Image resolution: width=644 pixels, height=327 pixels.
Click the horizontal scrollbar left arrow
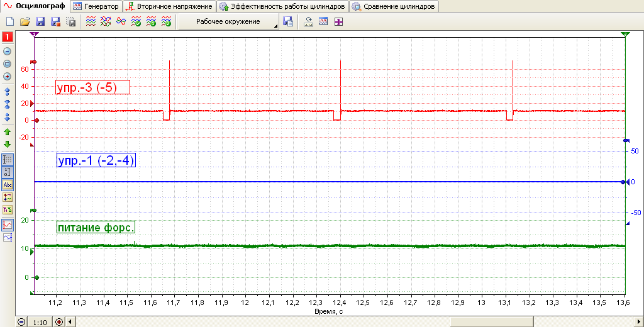click(70, 322)
